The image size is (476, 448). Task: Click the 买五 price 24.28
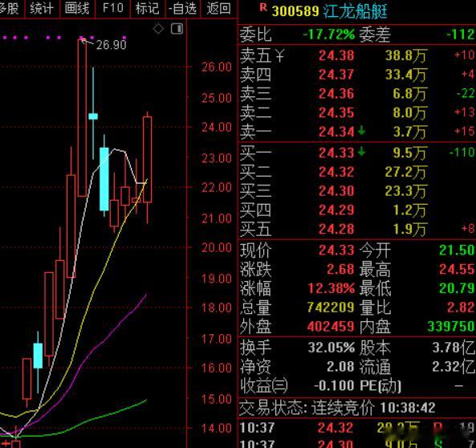pos(336,230)
